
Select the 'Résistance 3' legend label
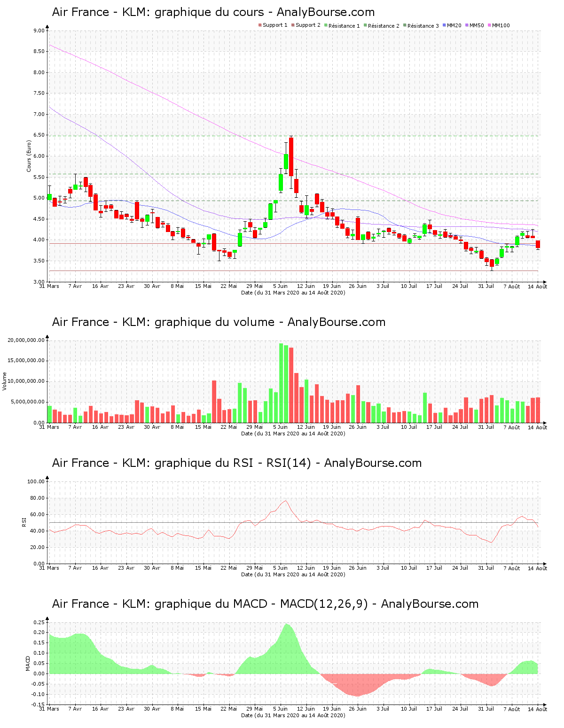(x=423, y=26)
